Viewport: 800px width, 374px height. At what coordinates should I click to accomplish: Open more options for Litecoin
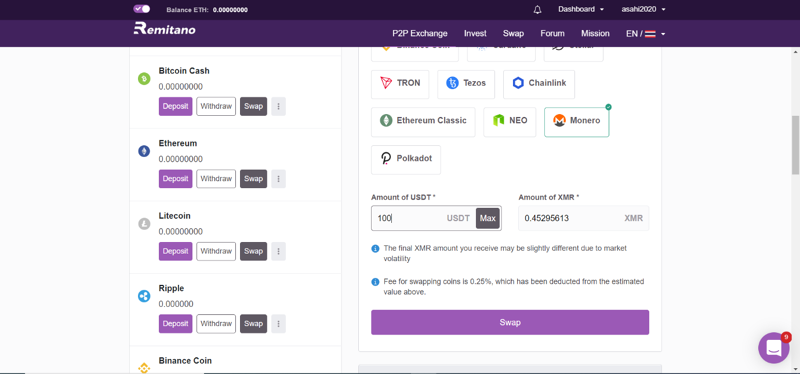point(279,252)
